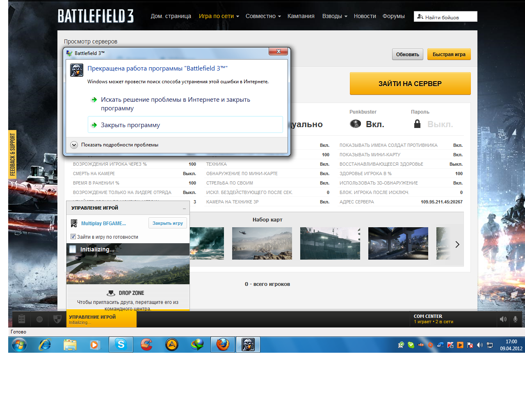
Task: Open the clipboard icon in Battlelog bottom bar
Action: 22,319
